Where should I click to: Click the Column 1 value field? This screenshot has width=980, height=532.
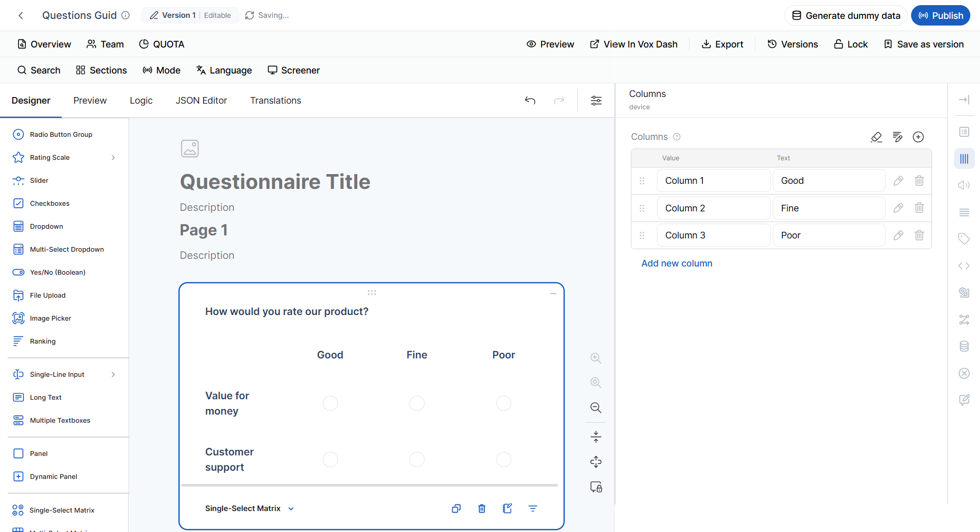click(714, 181)
